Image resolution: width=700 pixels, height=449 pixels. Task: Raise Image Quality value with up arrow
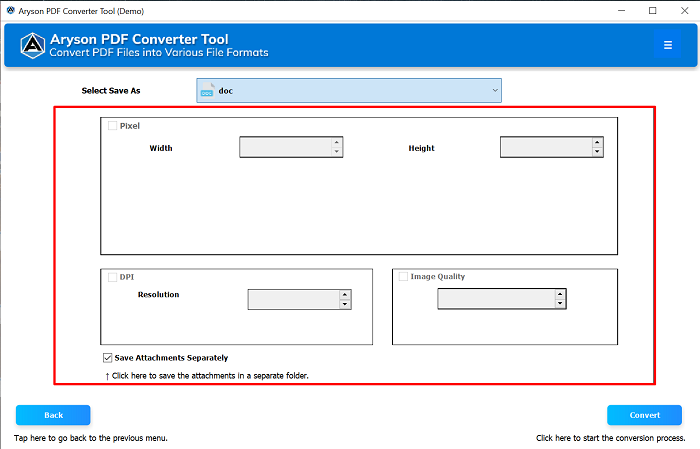560,295
